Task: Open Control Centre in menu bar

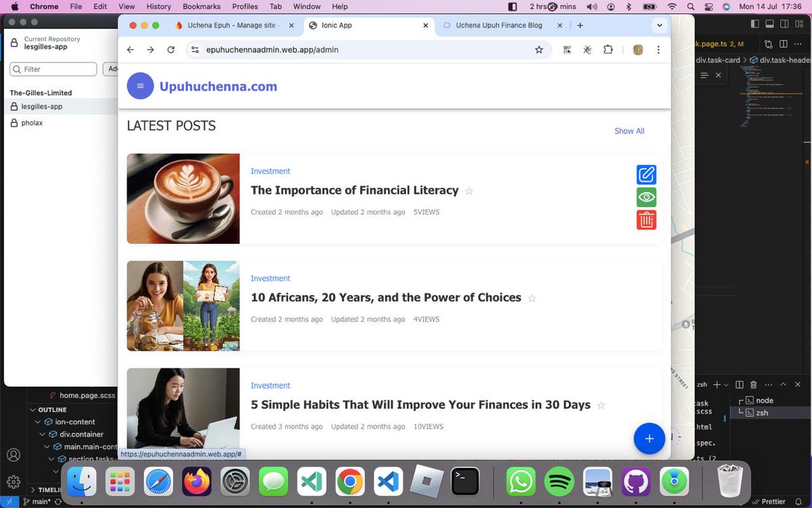Action: [707, 6]
